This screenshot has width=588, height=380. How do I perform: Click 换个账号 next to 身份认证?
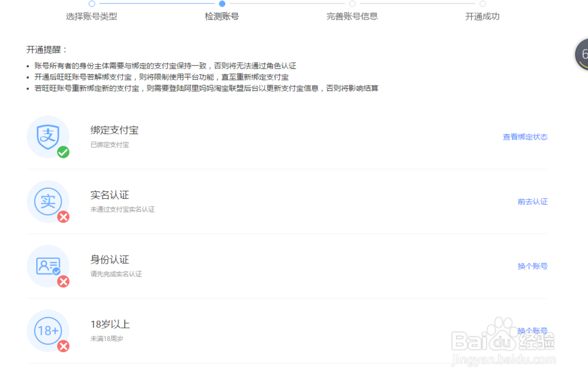(x=532, y=266)
